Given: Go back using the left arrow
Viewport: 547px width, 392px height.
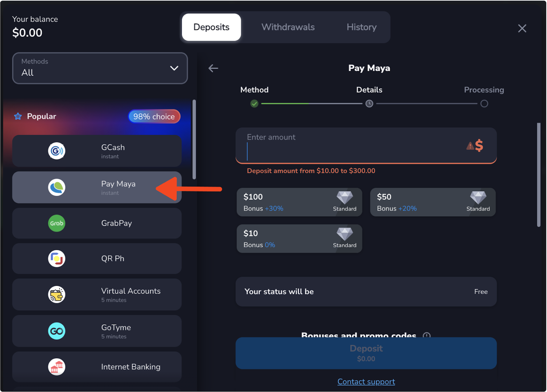Looking at the screenshot, I should pyautogui.click(x=213, y=68).
